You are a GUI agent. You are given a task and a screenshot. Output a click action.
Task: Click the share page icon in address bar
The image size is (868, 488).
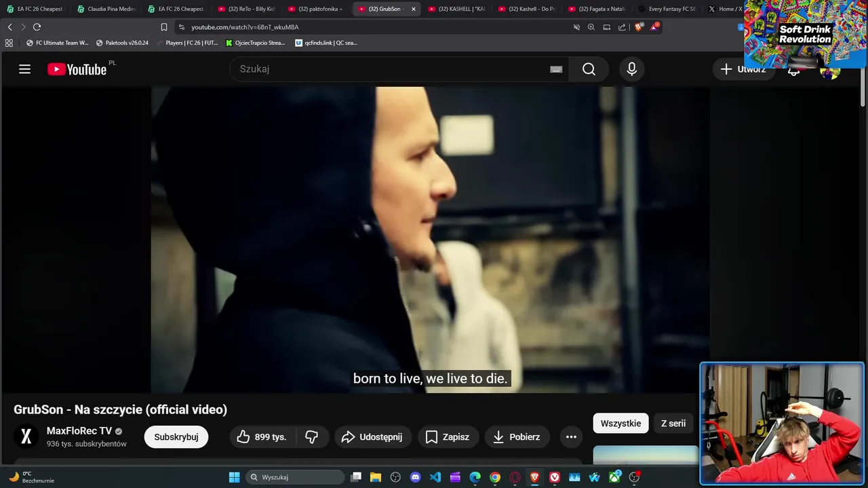point(622,27)
